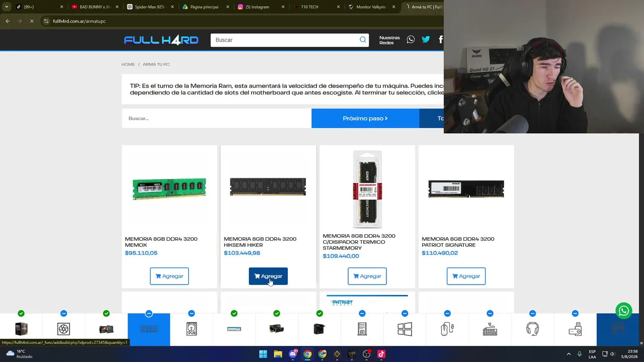Viewport: 644px width, 362px height.
Task: Open the Starmemory heatsink memory thumbnail
Action: point(367,189)
